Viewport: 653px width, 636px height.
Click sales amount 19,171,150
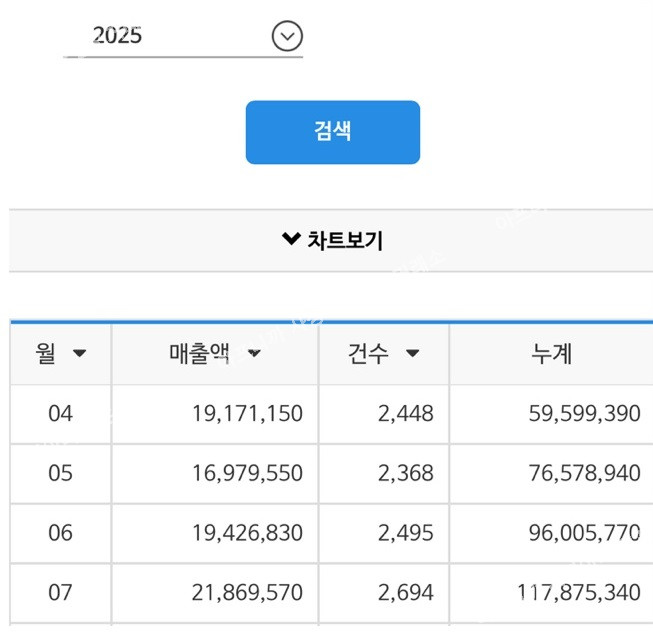click(247, 413)
